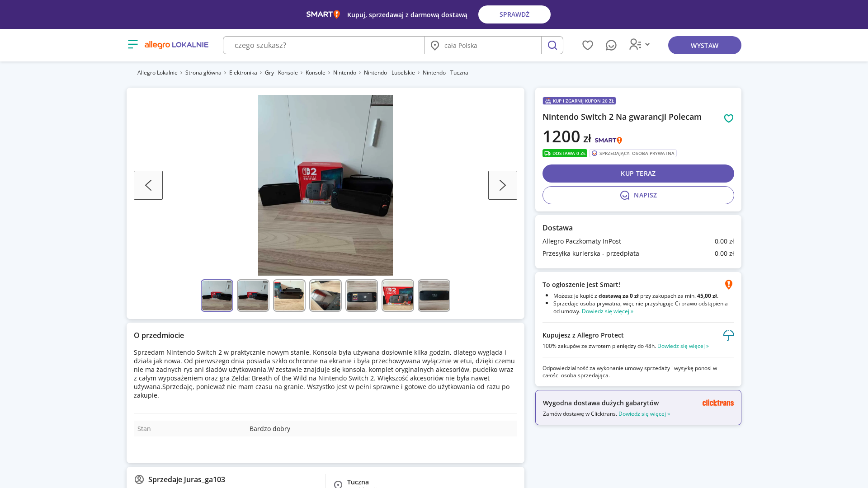Click title 'Nintendo Switch 2 Na gwarancji Polecam'
Image resolution: width=868 pixels, height=488 pixels.
(622, 117)
